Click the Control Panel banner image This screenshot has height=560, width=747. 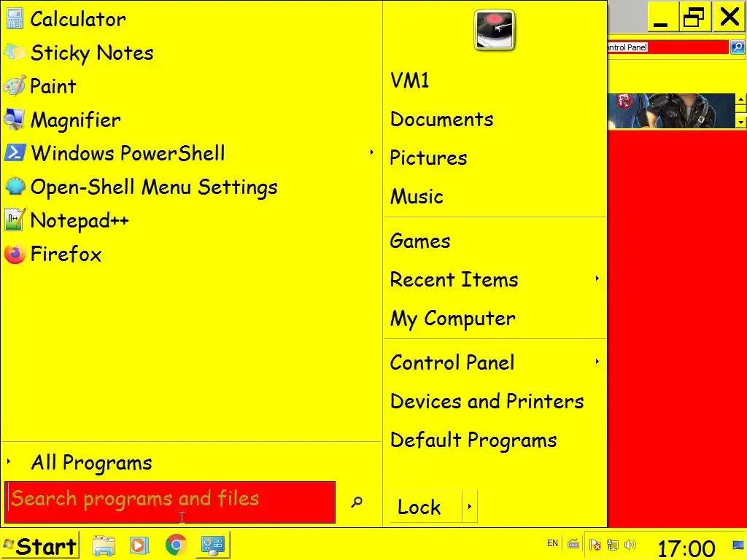click(671, 111)
